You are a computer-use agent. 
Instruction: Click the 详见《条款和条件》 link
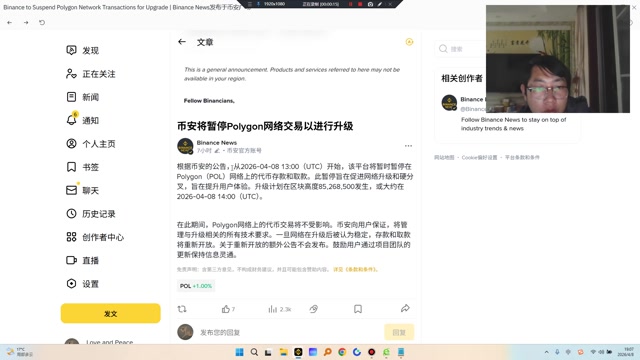click(356, 269)
